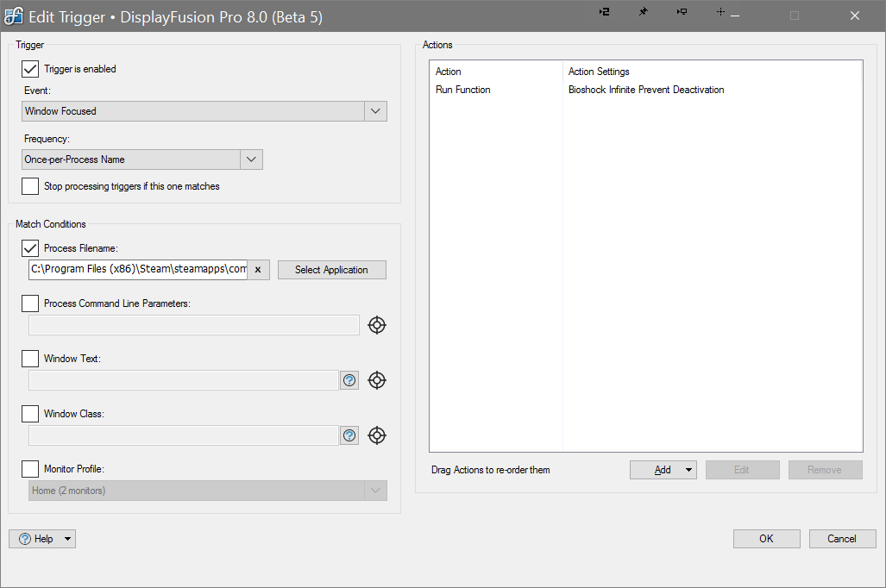Open the help icon for Window Class field
886x588 pixels.
click(x=349, y=435)
